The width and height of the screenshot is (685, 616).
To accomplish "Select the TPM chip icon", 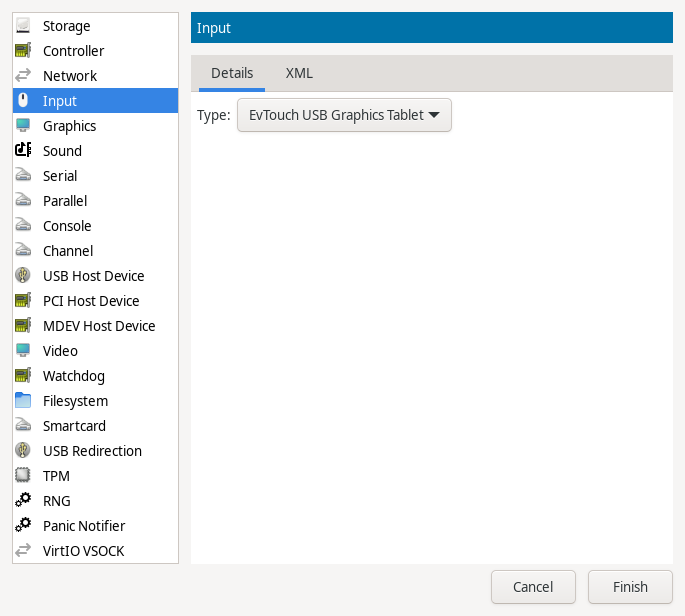I will click(x=23, y=476).
